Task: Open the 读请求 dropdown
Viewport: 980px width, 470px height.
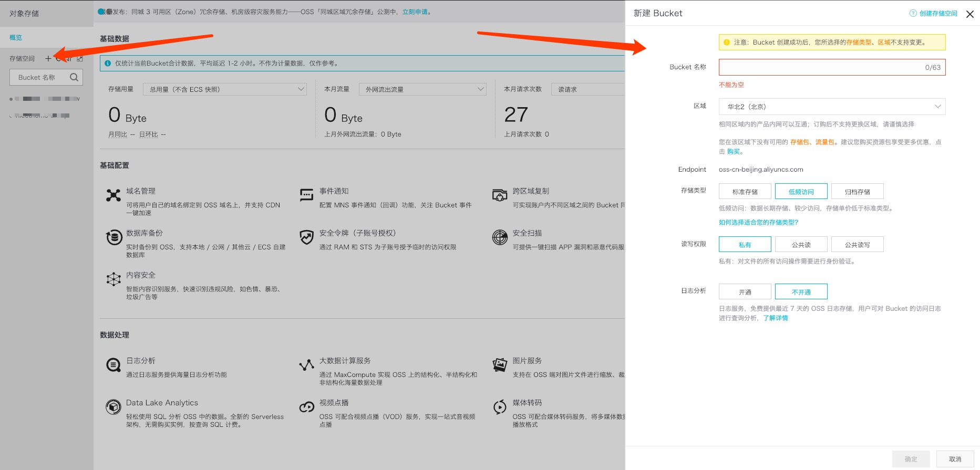Action: (588, 89)
